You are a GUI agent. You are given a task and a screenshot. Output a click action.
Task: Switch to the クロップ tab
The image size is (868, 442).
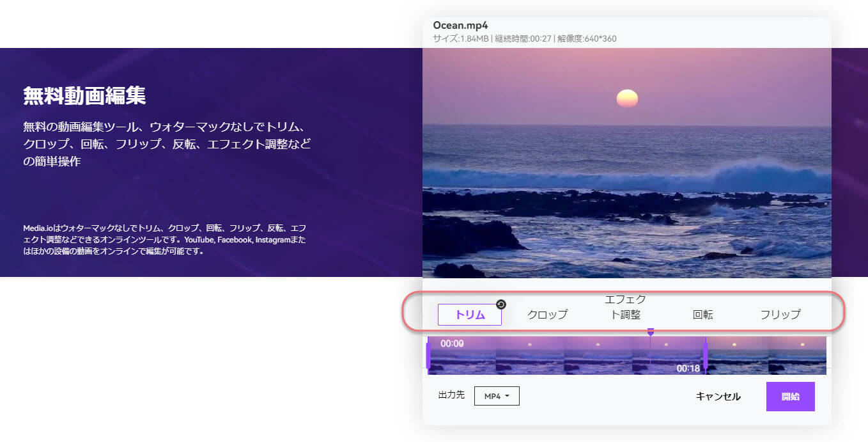click(547, 315)
